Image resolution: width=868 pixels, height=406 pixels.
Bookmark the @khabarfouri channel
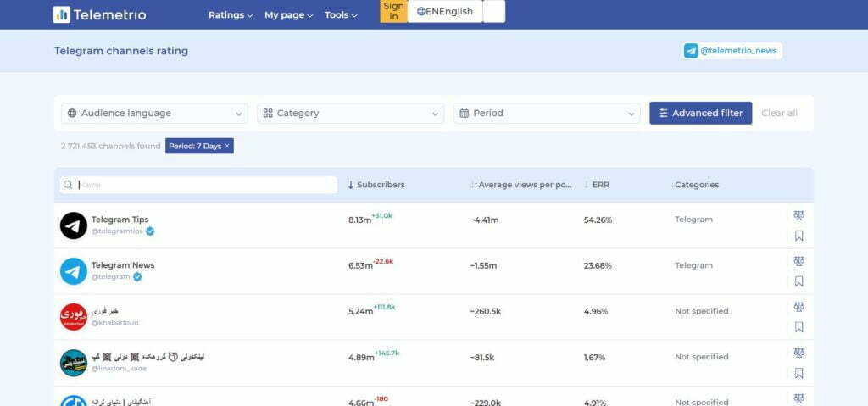tap(798, 327)
